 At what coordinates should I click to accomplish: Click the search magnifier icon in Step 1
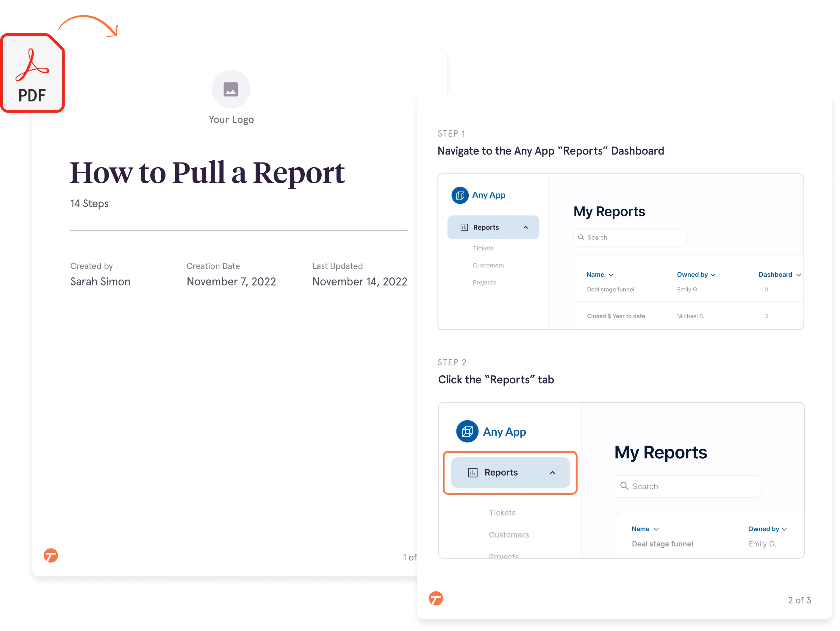(581, 238)
